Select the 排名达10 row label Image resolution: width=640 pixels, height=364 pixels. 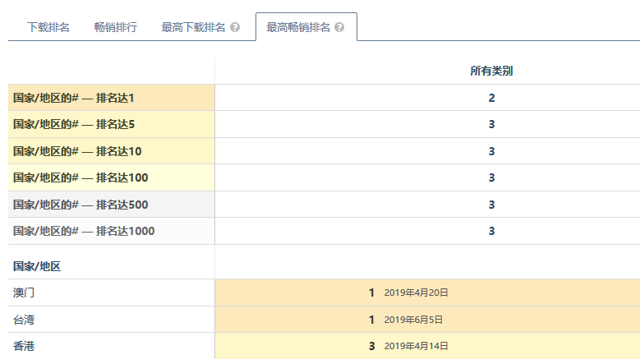click(77, 151)
